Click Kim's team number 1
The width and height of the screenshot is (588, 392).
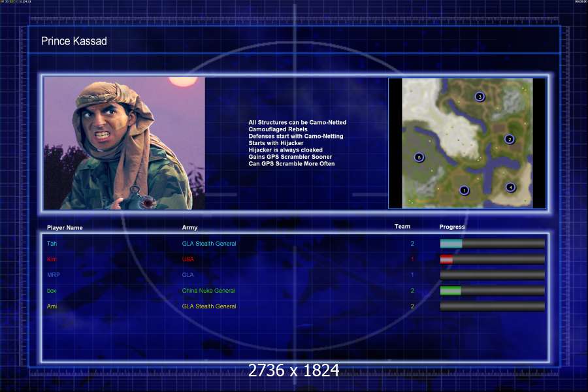412,259
